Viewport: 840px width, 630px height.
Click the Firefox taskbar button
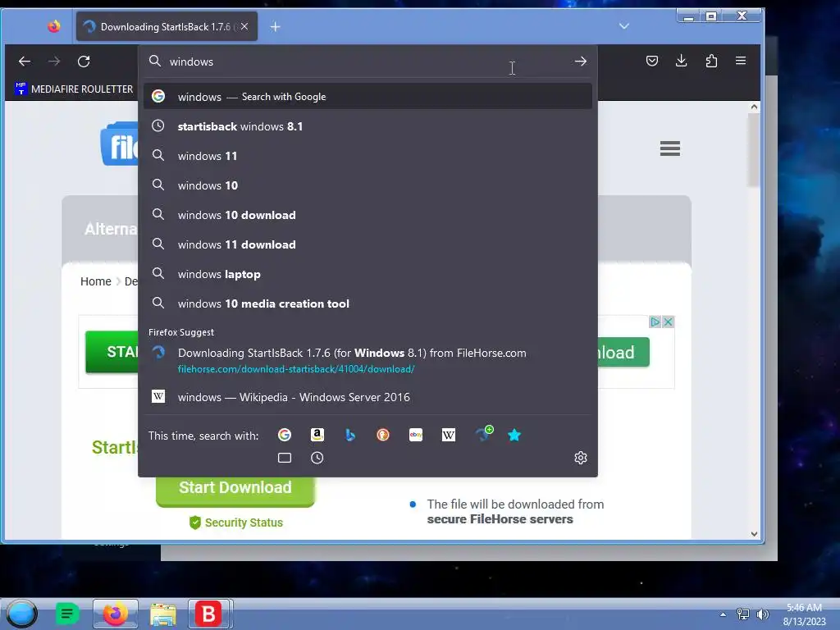click(x=115, y=614)
